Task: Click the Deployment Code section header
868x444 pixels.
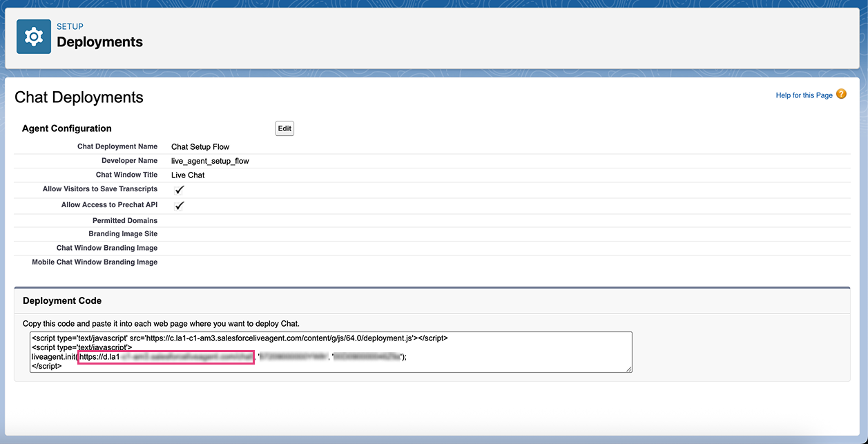Action: pos(62,301)
